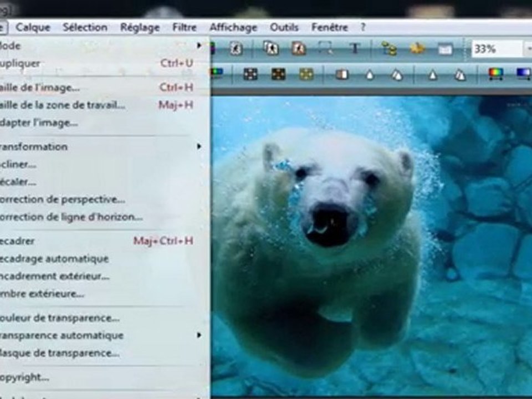
Task: Open the automation batch icon
Action: pyautogui.click(x=389, y=49)
